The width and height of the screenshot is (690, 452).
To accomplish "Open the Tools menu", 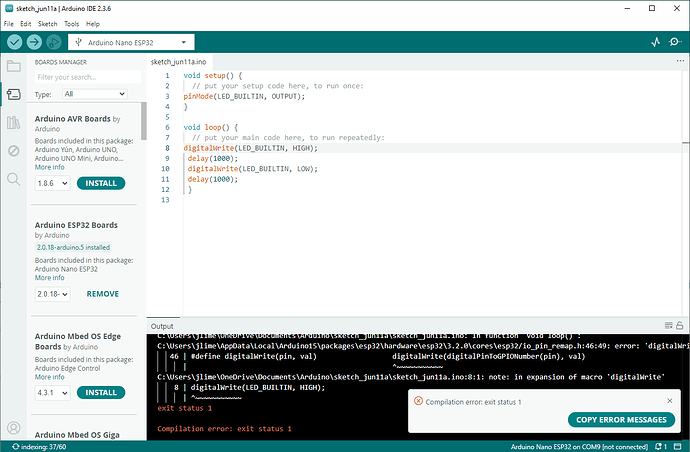I will [x=72, y=24].
